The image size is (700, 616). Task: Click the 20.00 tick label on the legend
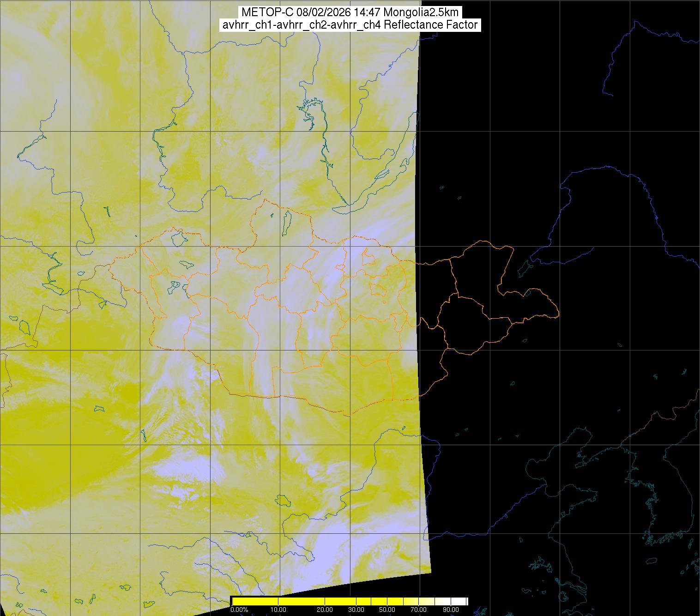(x=325, y=610)
